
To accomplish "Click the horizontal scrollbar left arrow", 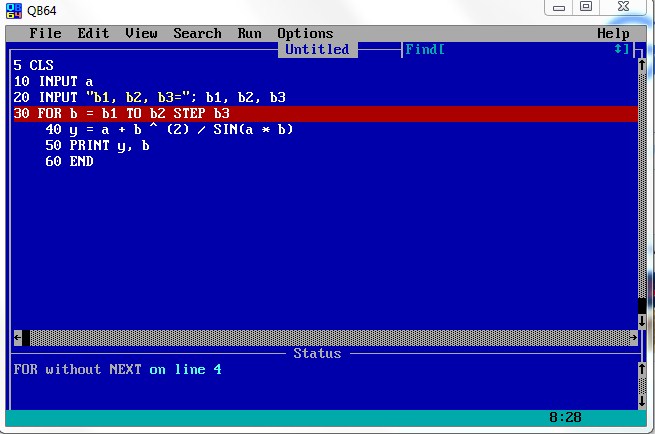I will [x=17, y=338].
